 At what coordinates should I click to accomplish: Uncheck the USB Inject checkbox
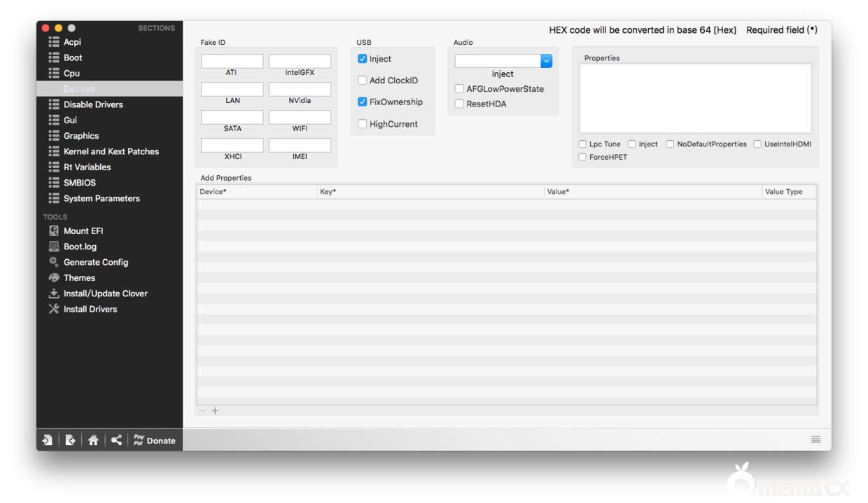pos(363,59)
